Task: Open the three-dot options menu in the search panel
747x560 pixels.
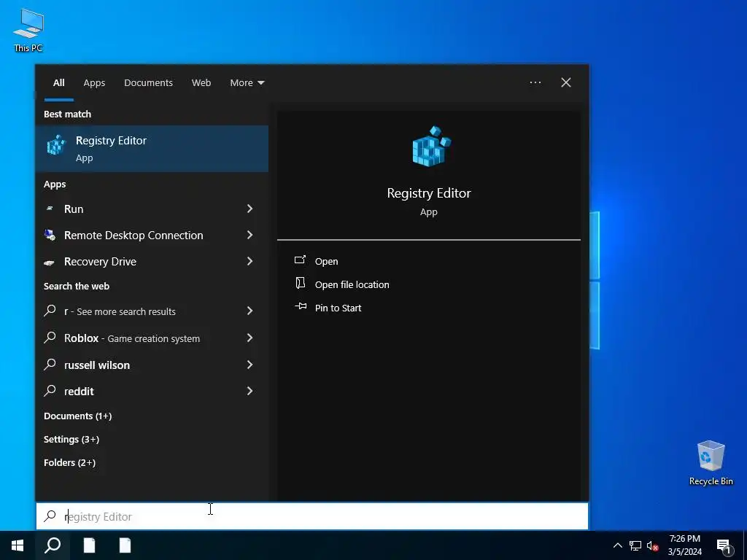Action: [535, 82]
